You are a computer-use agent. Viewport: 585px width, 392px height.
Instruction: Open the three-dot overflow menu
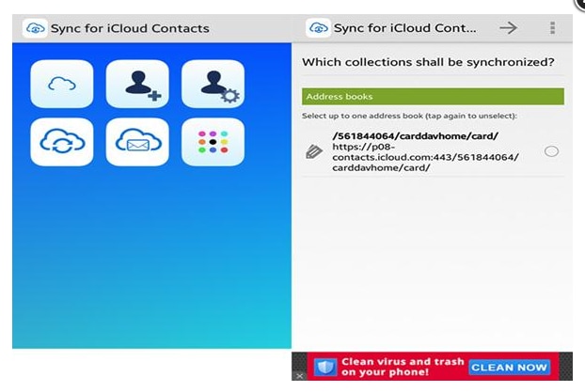(552, 28)
